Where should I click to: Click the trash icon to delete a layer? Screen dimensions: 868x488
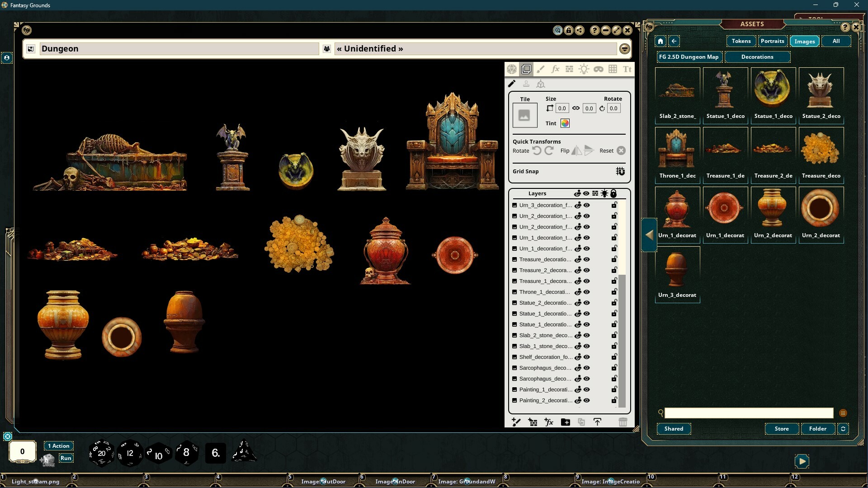[x=623, y=422]
